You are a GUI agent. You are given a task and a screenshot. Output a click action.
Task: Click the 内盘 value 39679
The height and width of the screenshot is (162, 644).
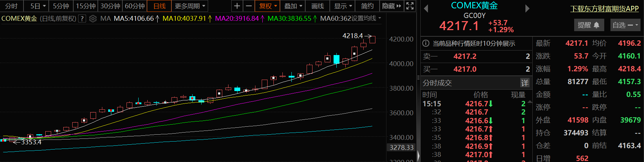(631, 120)
